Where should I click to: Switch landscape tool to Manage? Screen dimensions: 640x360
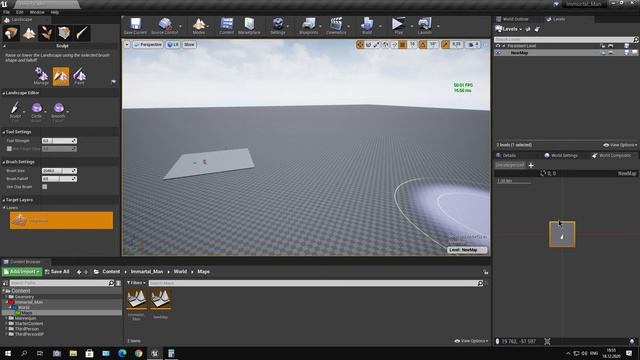tap(41, 76)
